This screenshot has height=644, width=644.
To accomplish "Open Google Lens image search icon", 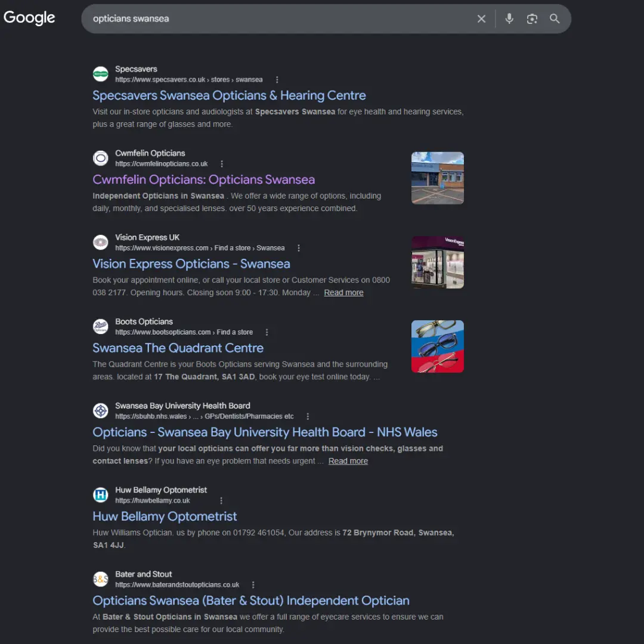I will click(x=532, y=19).
